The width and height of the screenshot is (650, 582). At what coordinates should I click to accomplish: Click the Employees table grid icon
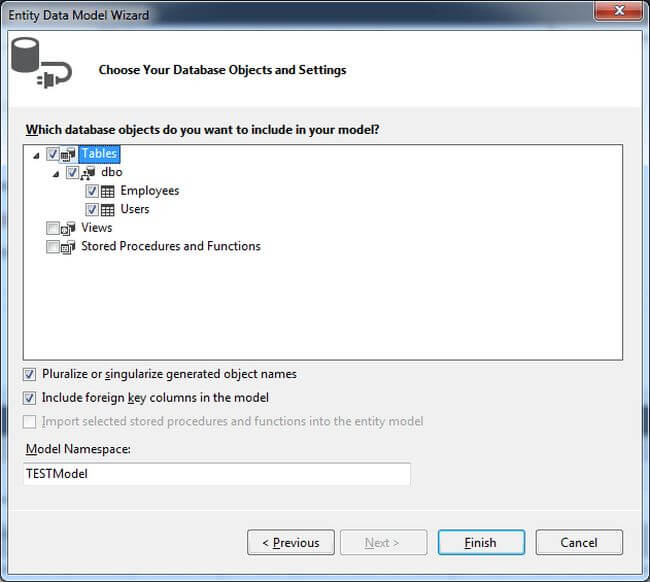pyautogui.click(x=108, y=192)
